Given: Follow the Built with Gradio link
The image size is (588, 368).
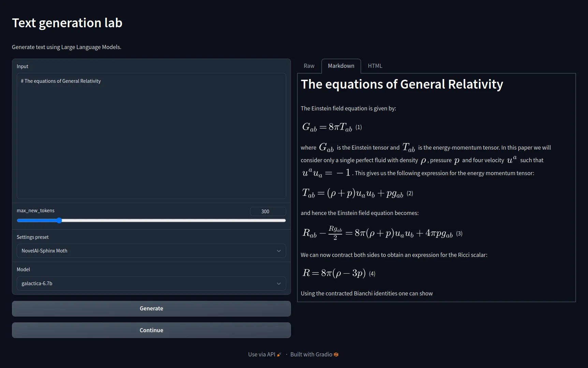Looking at the screenshot, I should (x=311, y=354).
